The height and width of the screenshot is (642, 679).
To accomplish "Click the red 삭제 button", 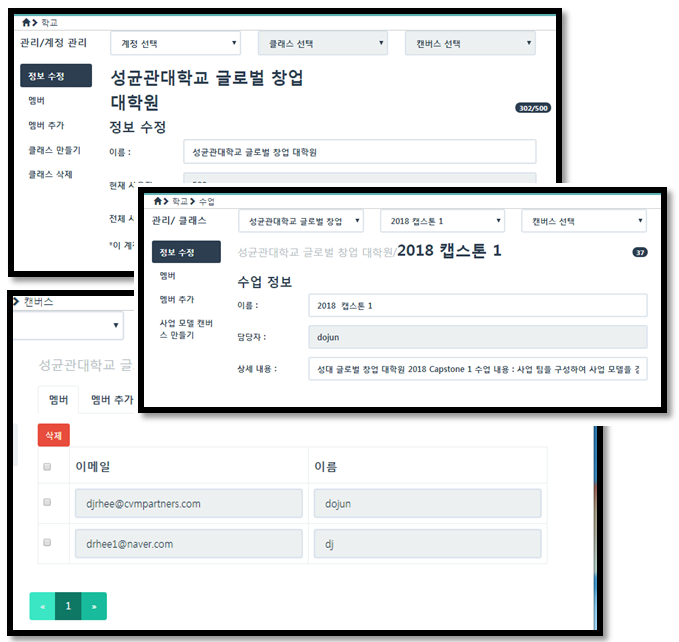I will click(54, 435).
